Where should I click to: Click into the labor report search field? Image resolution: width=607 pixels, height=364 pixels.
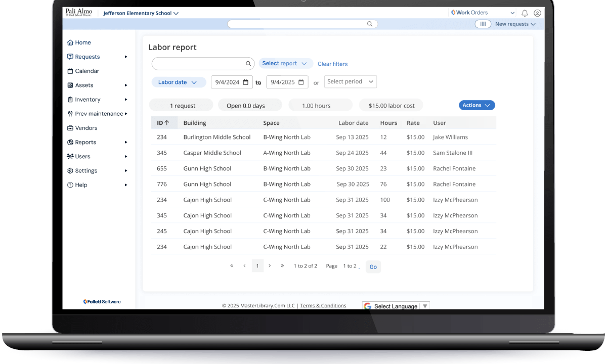coord(197,64)
